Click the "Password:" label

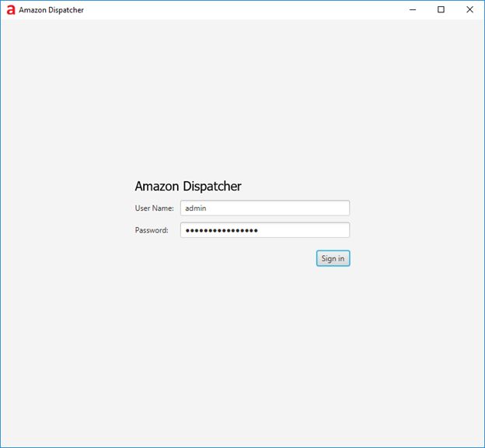click(x=152, y=230)
